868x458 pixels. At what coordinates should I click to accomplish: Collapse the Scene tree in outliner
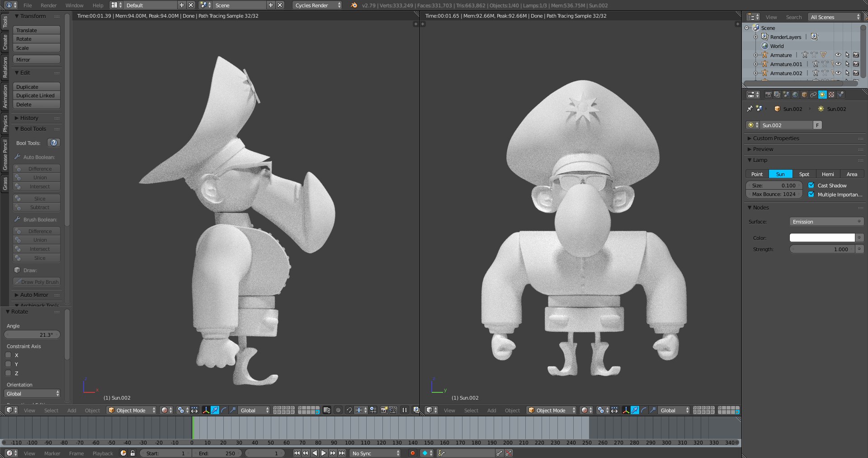tap(746, 28)
